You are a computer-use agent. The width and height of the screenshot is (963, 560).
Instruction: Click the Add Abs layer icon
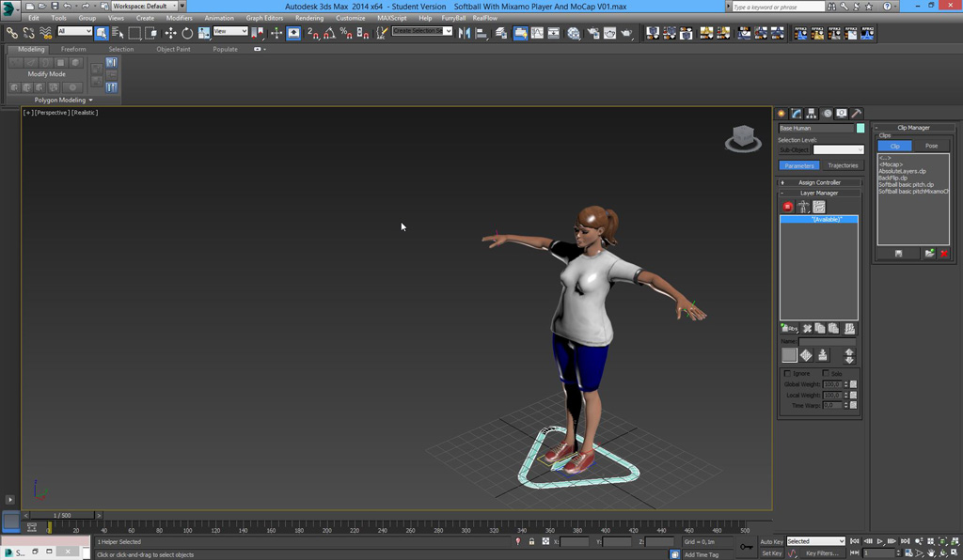click(x=789, y=328)
